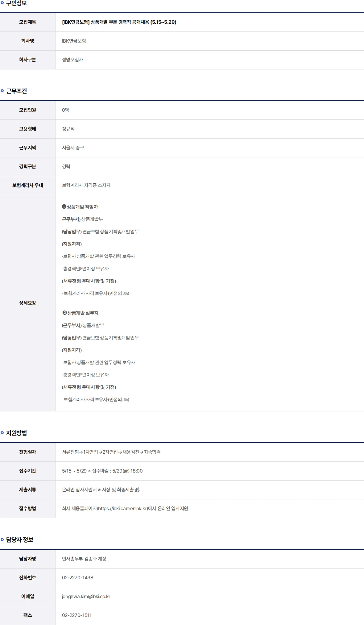Click the 경력구분 row label
Image resolution: width=364 pixels, height=625 pixels.
point(27,167)
